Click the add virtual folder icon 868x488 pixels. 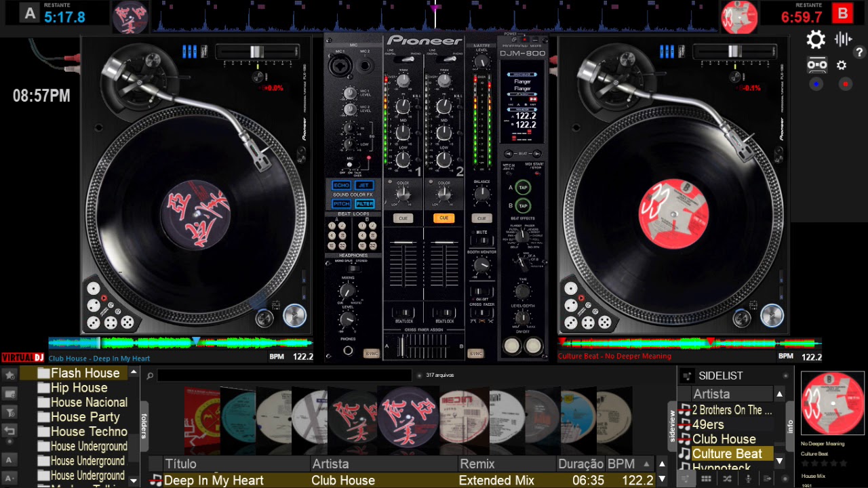9,393
